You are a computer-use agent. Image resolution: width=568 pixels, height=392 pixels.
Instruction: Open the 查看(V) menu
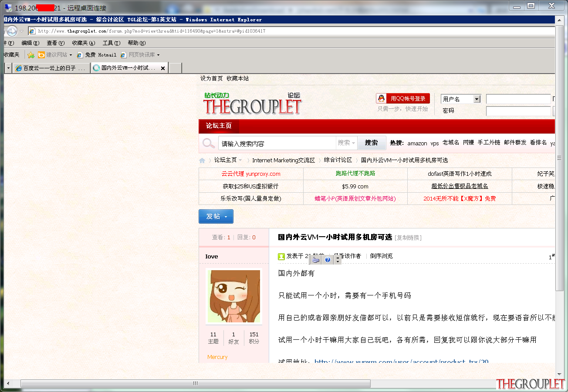56,43
